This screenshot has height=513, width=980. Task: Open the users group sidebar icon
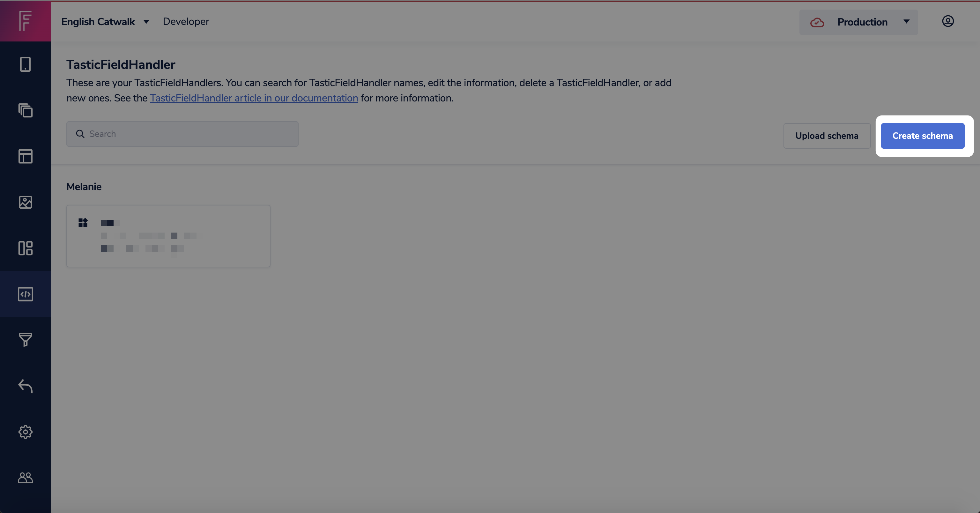click(x=25, y=478)
